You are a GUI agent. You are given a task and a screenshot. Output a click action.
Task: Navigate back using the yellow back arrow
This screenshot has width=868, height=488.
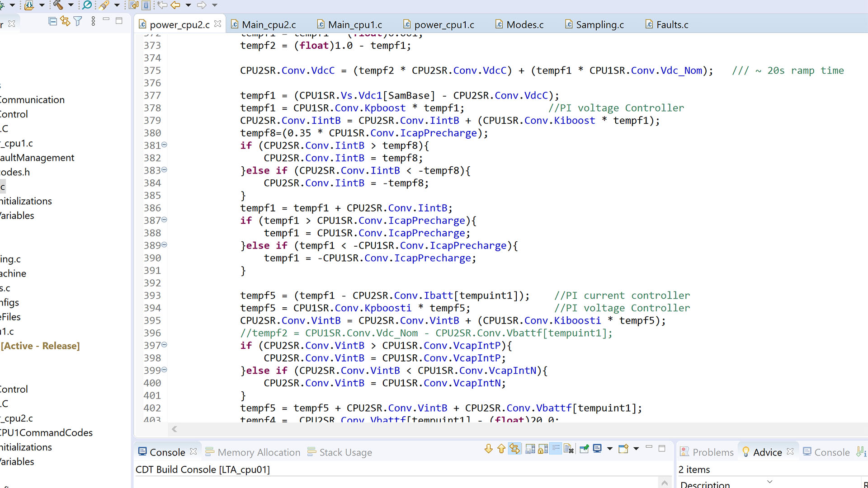pos(175,5)
